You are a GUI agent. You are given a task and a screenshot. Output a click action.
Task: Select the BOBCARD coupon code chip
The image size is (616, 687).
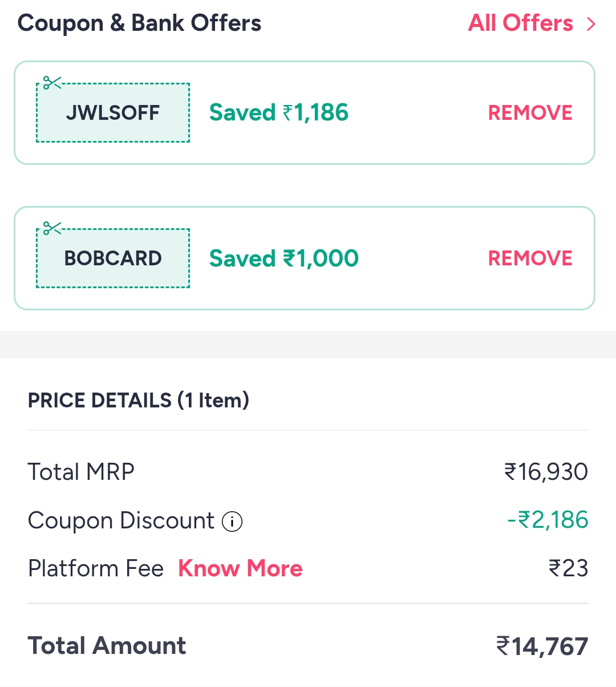(112, 258)
